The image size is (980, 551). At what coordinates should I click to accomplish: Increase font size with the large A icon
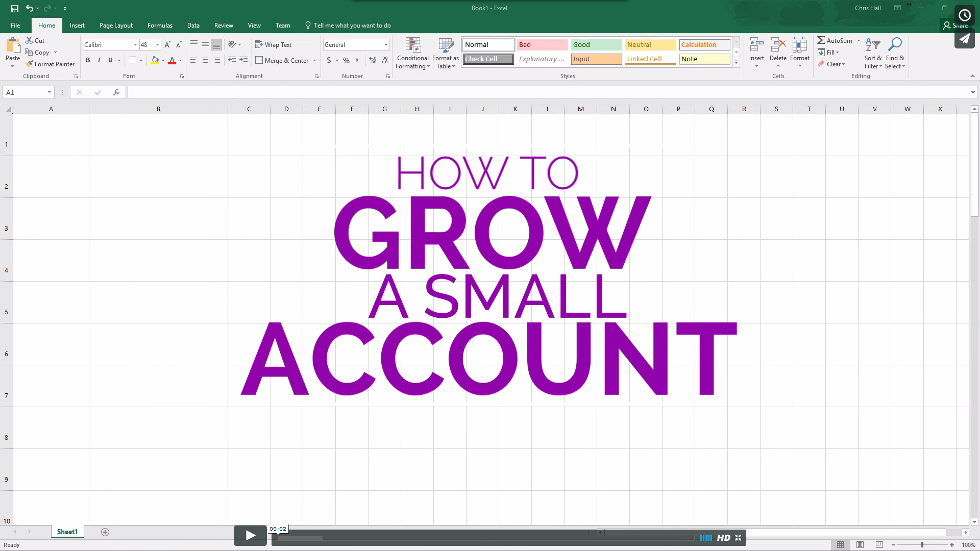[167, 45]
